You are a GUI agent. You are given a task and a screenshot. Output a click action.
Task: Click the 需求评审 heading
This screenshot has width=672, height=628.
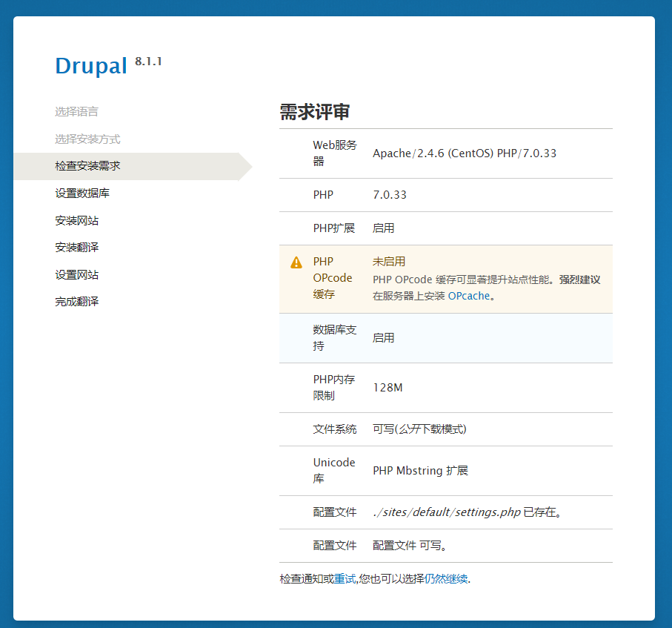[315, 112]
